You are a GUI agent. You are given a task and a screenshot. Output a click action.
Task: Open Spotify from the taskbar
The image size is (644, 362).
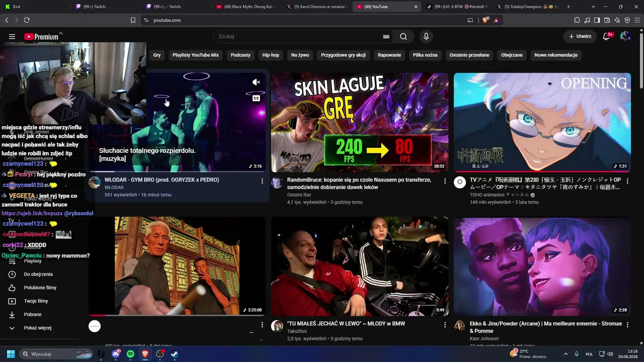pyautogui.click(x=130, y=354)
